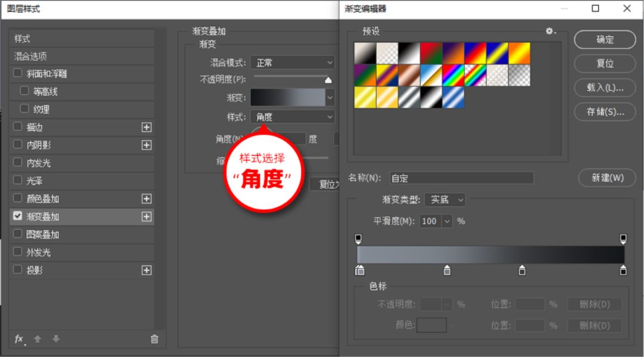Click the 名称 text input field
The height and width of the screenshot is (357, 644).
[x=462, y=178]
